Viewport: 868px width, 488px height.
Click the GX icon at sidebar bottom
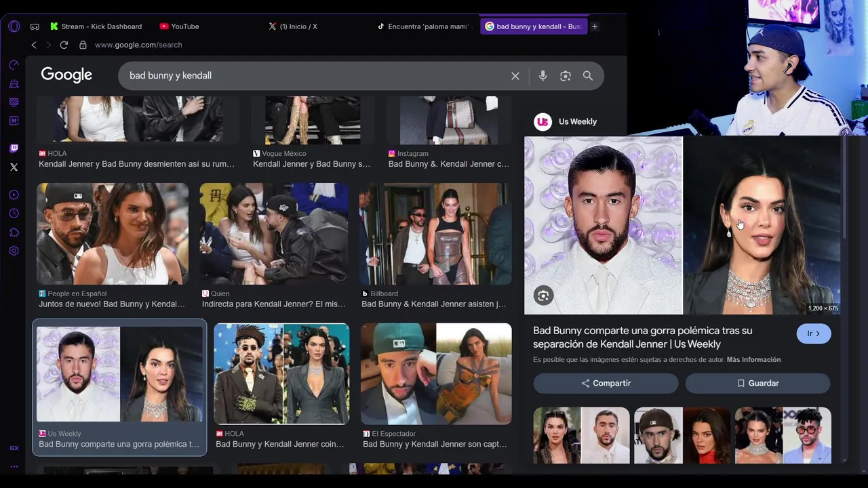point(14,448)
